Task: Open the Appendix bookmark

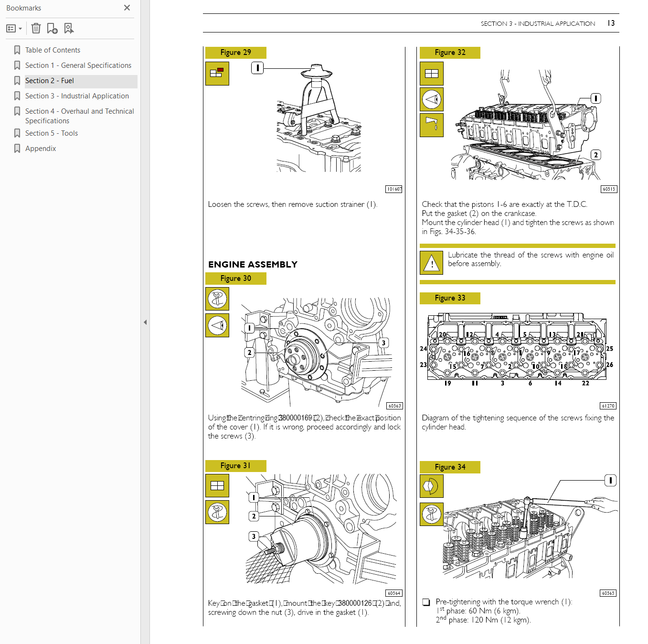Action: click(x=41, y=149)
